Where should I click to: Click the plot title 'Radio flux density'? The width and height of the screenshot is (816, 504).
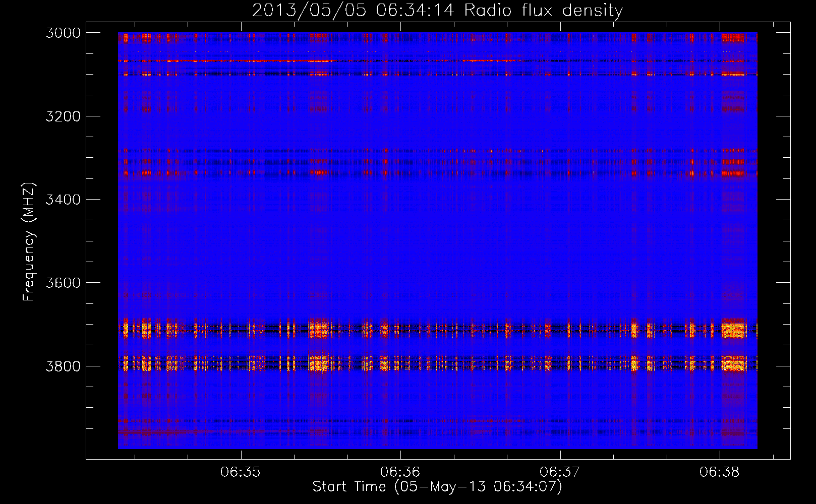click(543, 11)
